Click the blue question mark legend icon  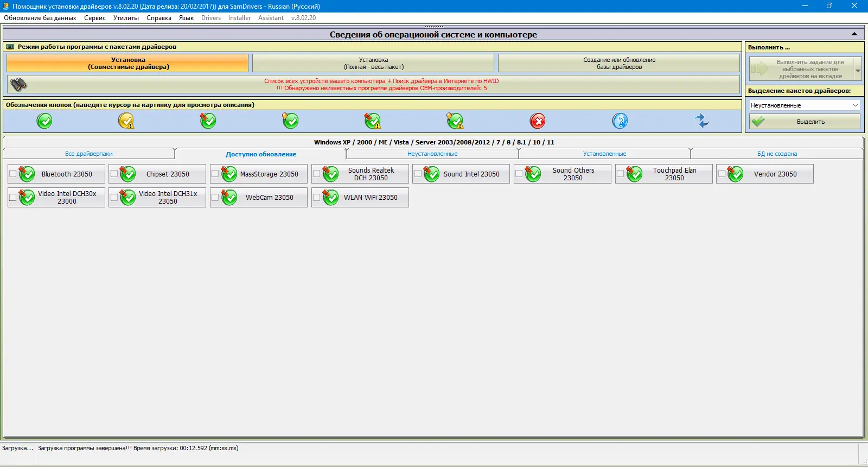tap(620, 121)
